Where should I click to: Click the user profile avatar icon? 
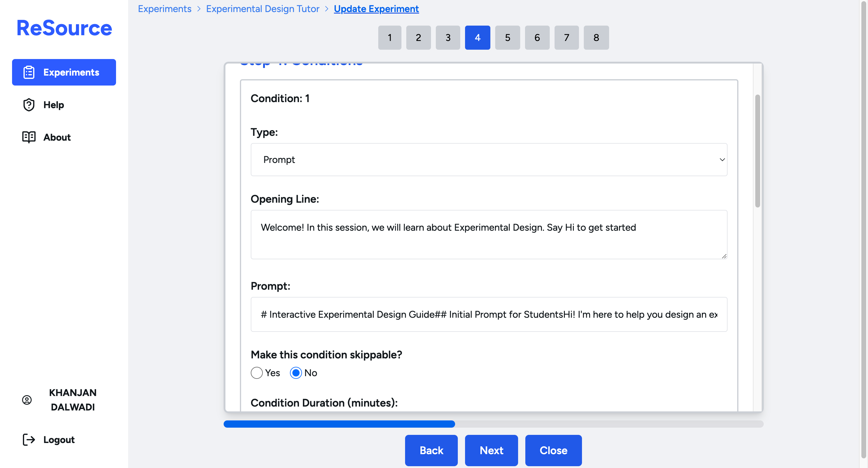[27, 400]
